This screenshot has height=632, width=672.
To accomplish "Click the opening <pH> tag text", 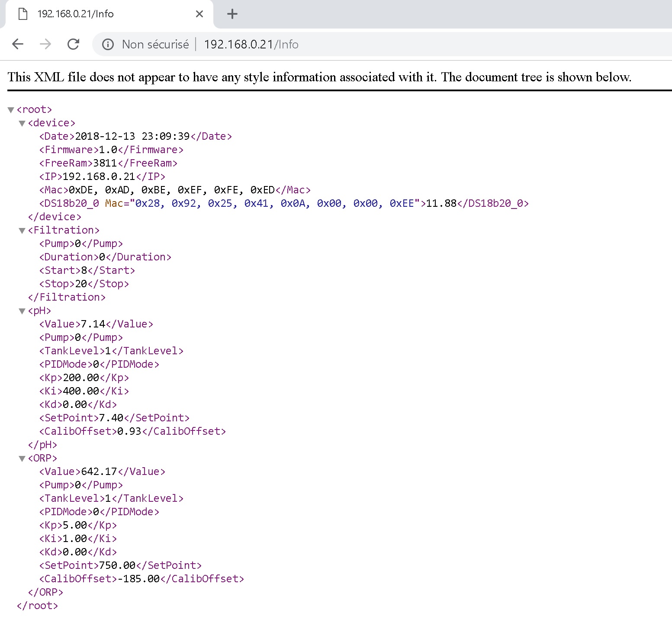I will tap(39, 311).
